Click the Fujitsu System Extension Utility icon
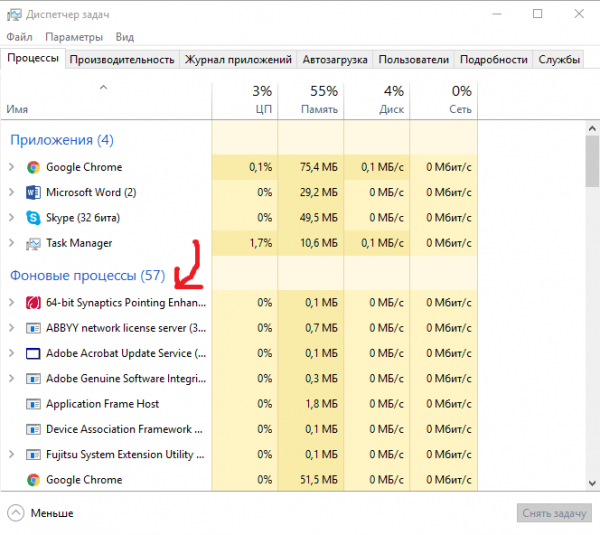The height and width of the screenshot is (535, 600). [33, 455]
